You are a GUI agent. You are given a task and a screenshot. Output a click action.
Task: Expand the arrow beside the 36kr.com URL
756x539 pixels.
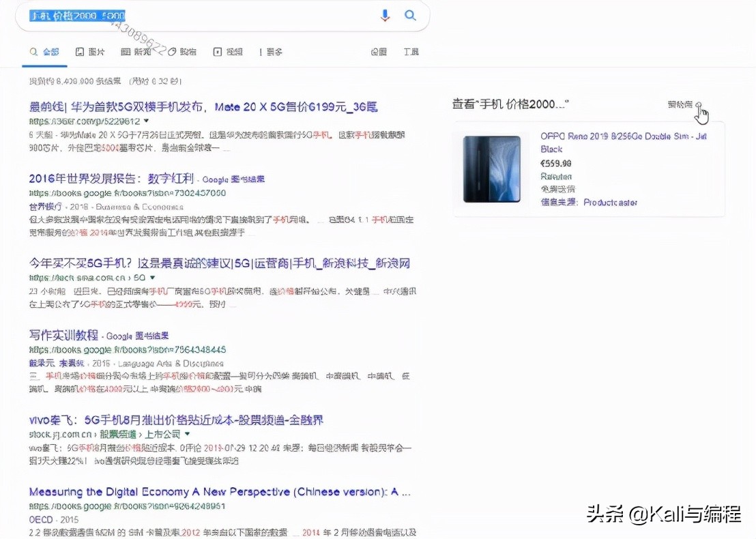tap(147, 121)
